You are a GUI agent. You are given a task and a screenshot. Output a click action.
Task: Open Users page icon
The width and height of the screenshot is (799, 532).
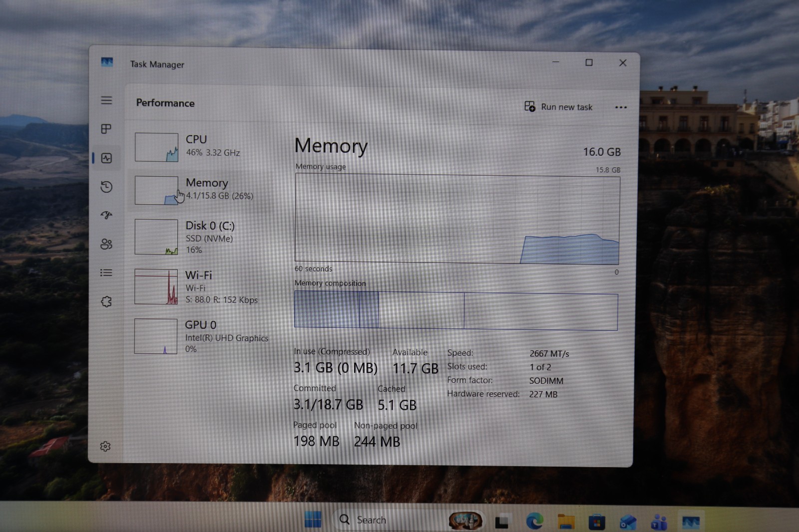tap(106, 244)
